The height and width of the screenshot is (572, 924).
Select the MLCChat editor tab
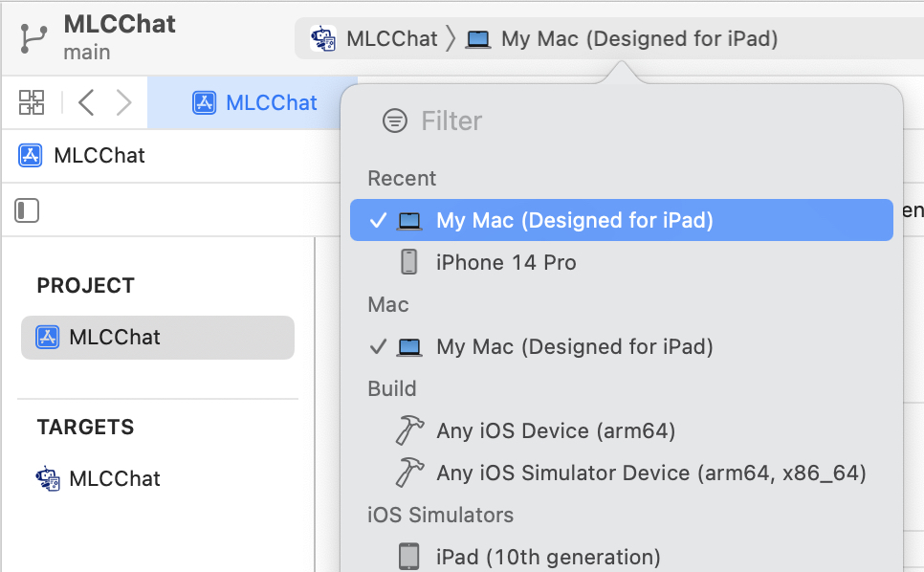pyautogui.click(x=254, y=102)
